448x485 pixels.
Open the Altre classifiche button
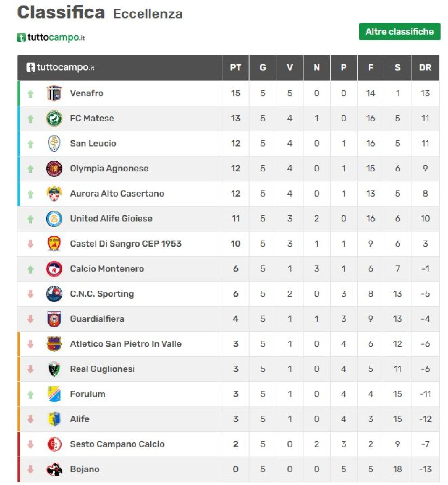[399, 32]
